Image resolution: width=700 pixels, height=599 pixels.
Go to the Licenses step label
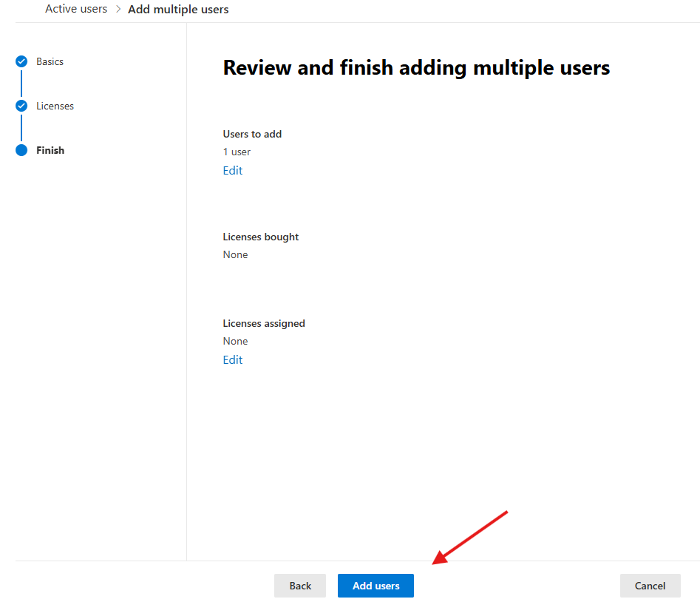click(55, 106)
